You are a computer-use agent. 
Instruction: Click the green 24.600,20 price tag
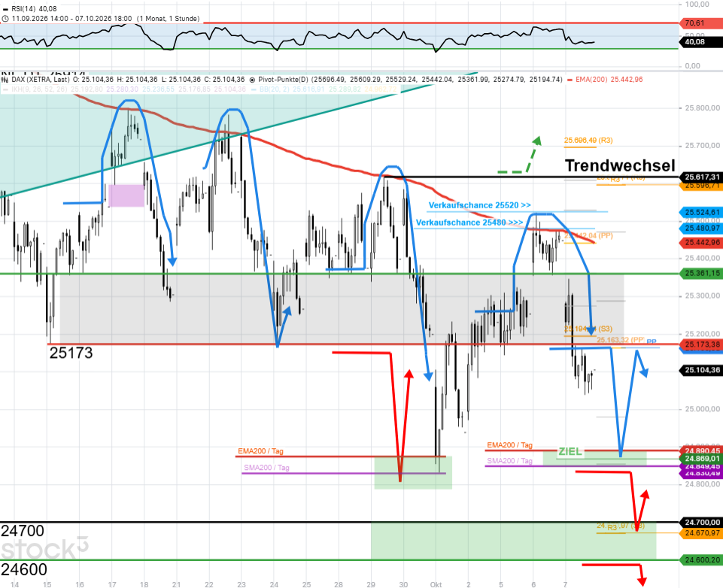702,560
